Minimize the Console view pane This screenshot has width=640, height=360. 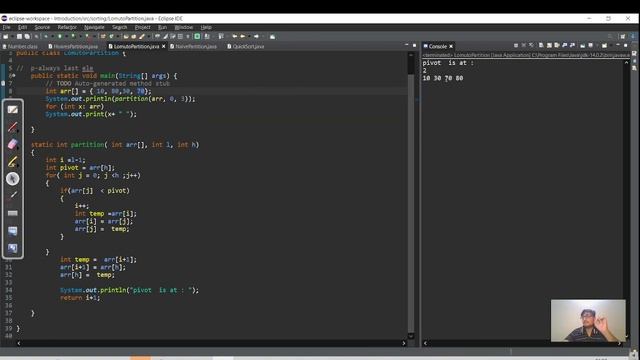point(618,45)
